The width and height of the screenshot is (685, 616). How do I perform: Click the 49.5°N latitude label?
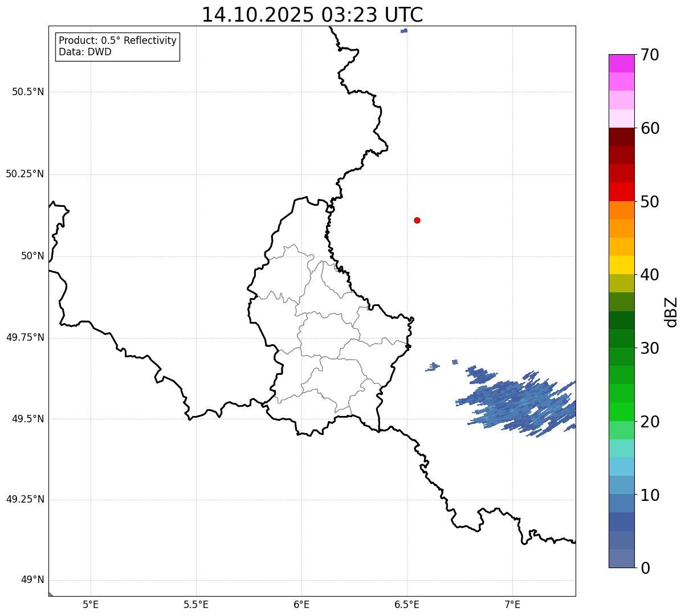pyautogui.click(x=28, y=419)
